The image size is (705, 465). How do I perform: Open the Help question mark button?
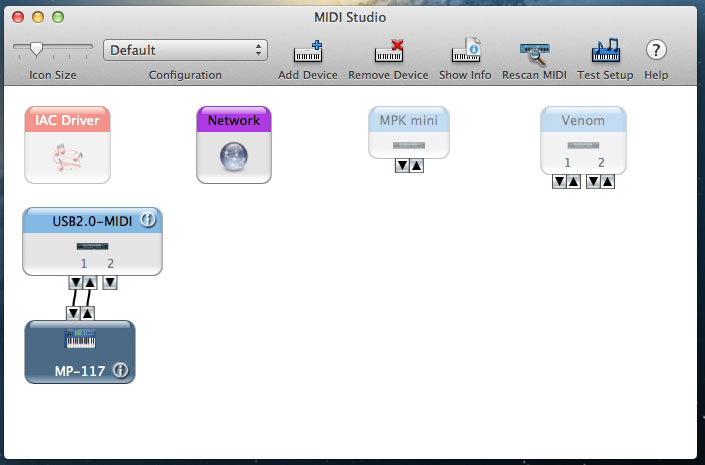tap(656, 50)
